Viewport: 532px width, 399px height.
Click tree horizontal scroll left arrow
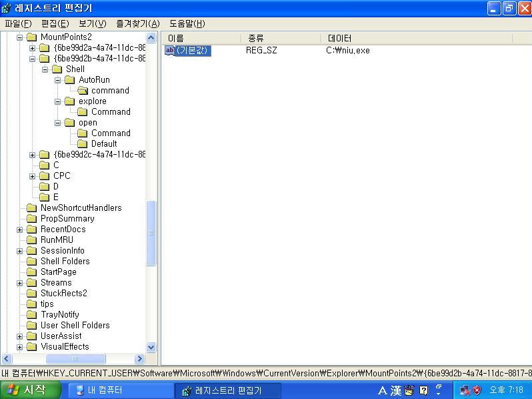point(7,358)
